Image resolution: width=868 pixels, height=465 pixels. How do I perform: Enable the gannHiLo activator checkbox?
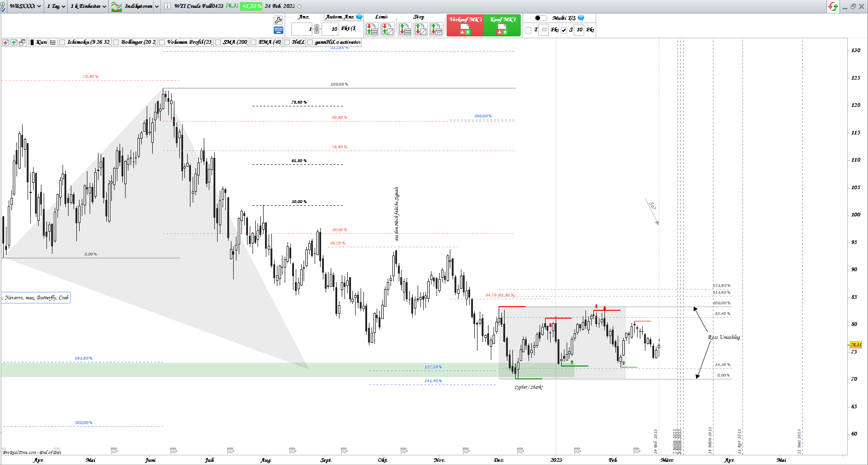tap(310, 42)
